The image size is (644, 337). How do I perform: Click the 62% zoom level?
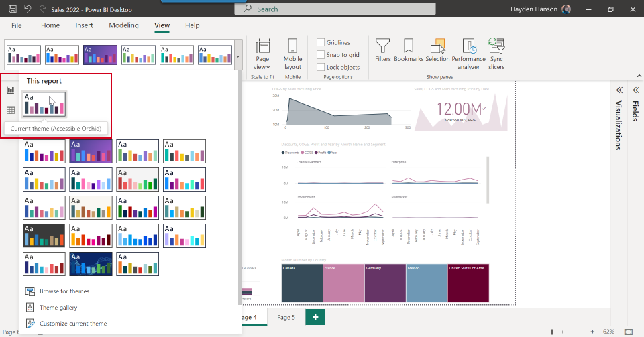608,332
